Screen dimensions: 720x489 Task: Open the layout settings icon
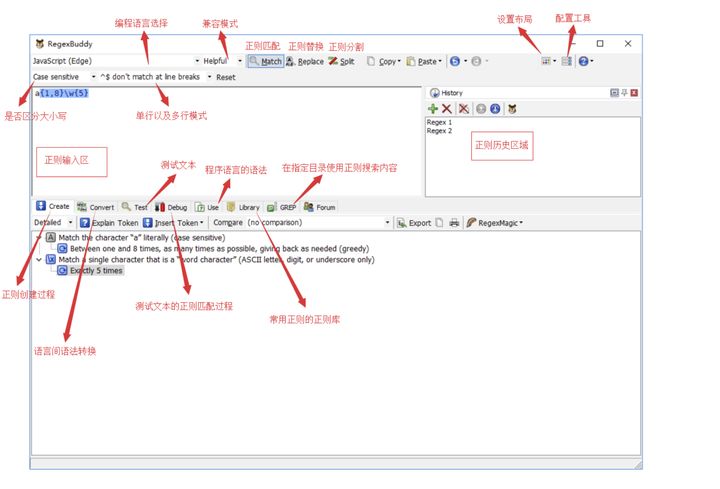(546, 61)
